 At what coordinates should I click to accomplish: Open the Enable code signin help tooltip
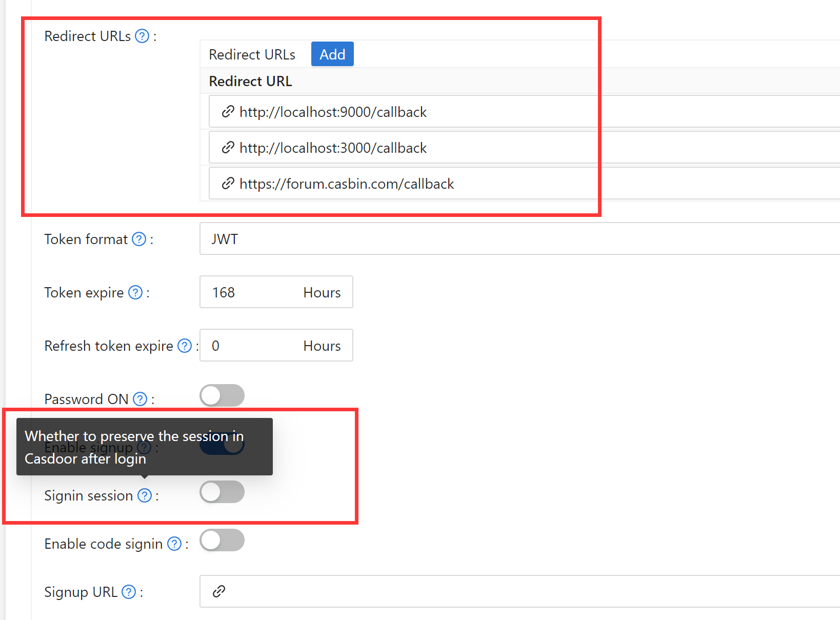tap(174, 544)
